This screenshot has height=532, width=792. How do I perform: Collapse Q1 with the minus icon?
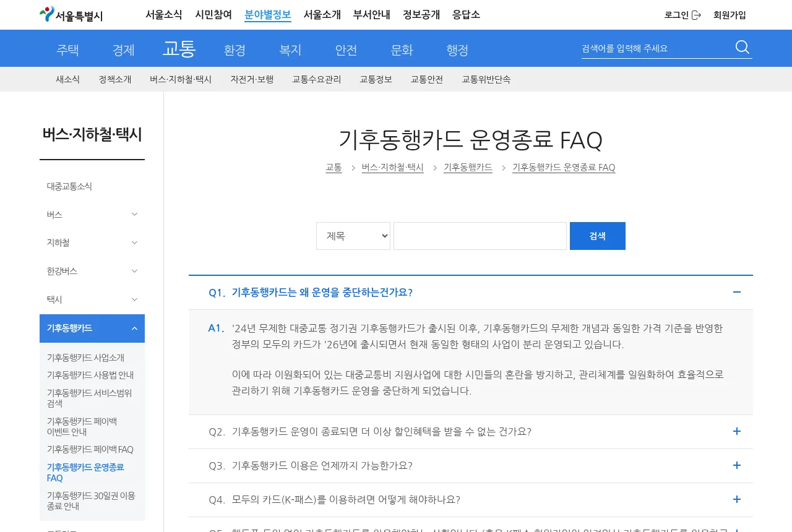pyautogui.click(x=736, y=292)
